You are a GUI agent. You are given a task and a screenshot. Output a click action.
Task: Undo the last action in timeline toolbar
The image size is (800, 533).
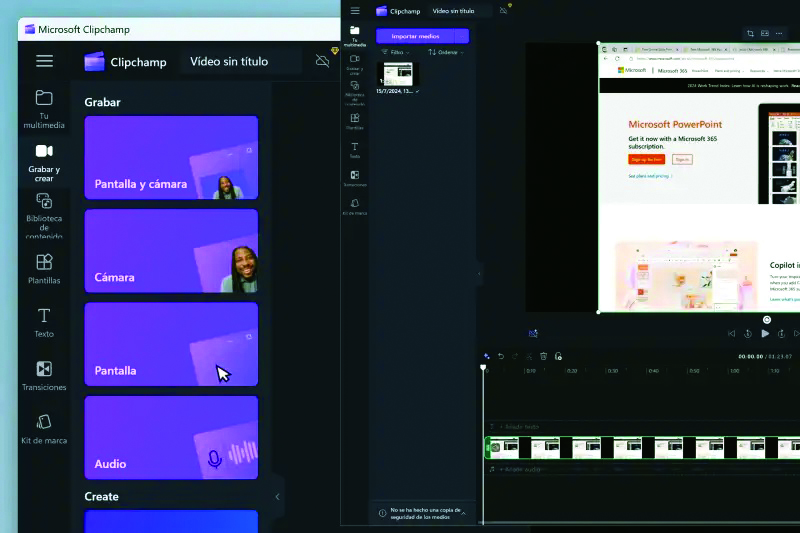tap(501, 356)
